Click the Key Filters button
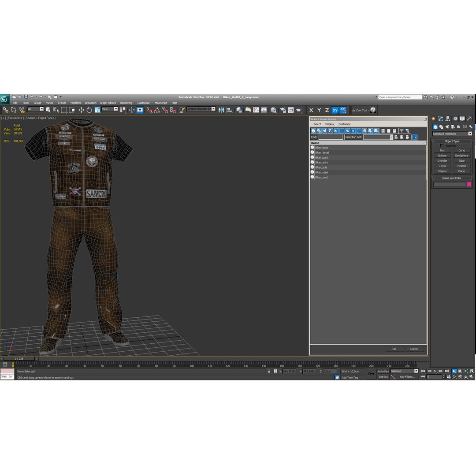The height and width of the screenshot is (476, 476). point(407,377)
